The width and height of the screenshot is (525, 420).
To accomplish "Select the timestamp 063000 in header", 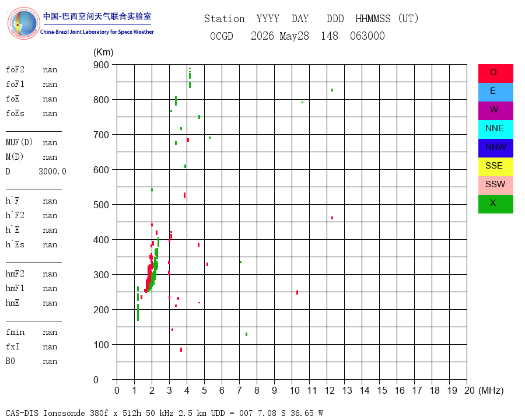I will 367,36.
